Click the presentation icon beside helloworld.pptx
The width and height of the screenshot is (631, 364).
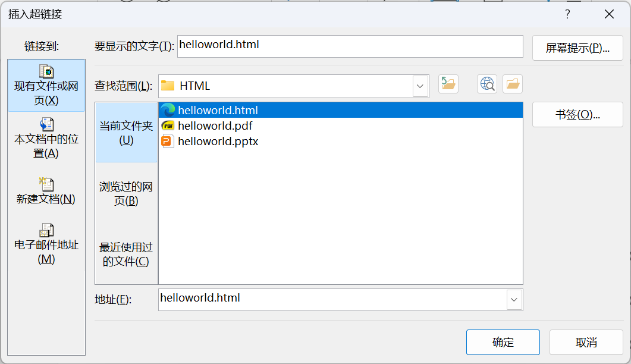167,142
